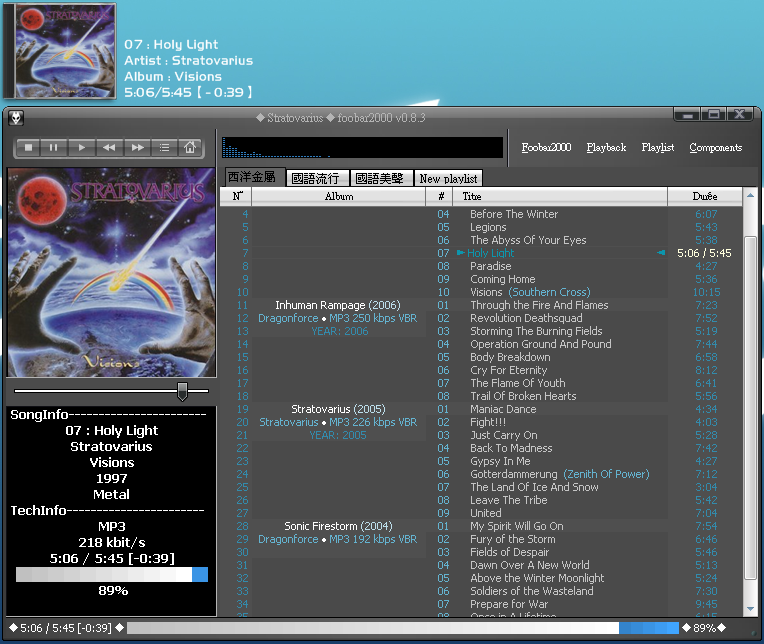Click the playlist vertical scrollbar thumb
Viewport: 764px width, 644px height.
point(750,407)
